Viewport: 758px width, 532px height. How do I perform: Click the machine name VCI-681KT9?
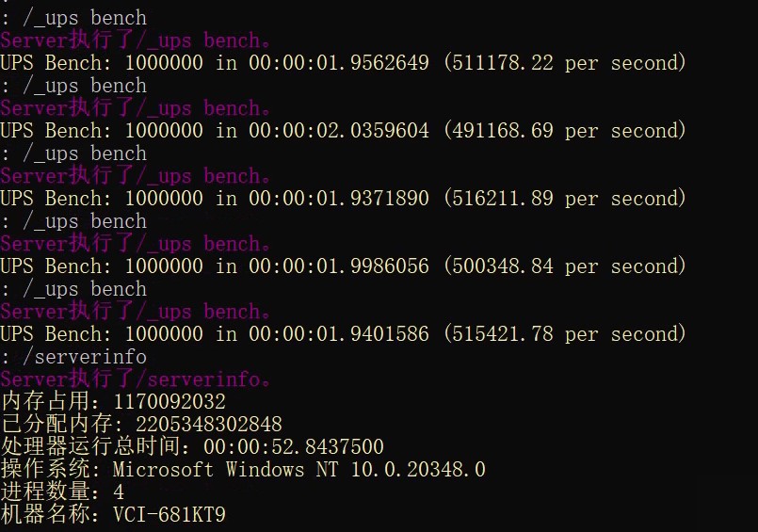[x=169, y=515]
